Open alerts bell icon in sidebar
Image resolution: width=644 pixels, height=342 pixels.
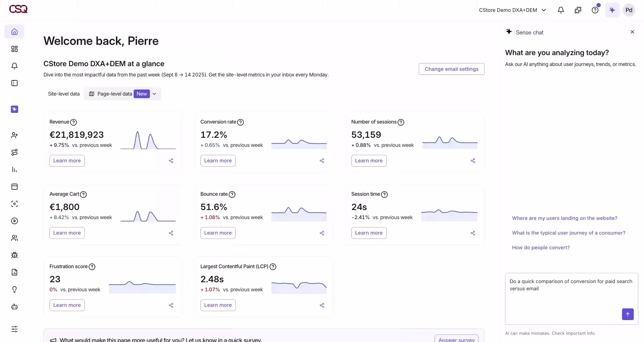(x=14, y=66)
